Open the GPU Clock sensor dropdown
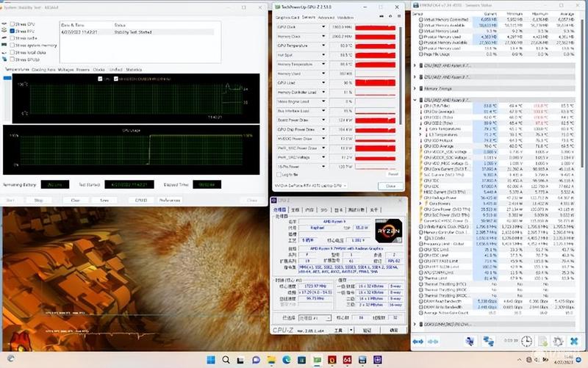This screenshot has width=588, height=368. click(x=323, y=27)
